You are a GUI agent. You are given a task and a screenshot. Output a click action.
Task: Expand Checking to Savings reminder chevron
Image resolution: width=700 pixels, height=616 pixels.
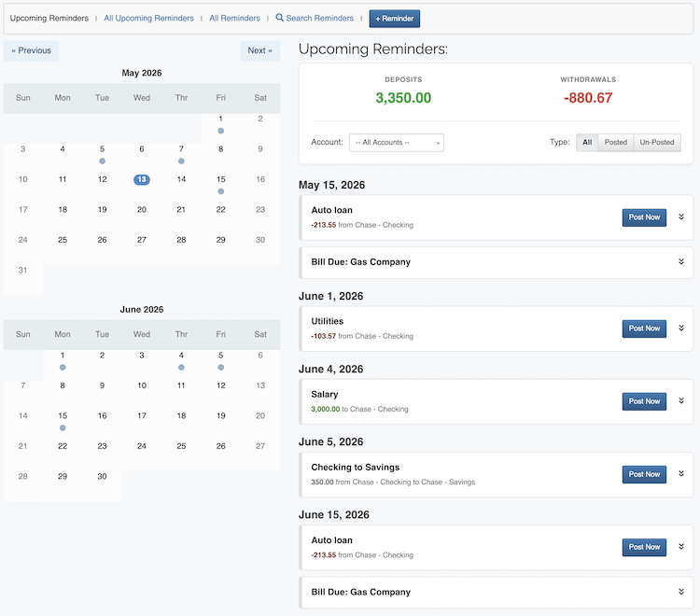[x=681, y=473]
